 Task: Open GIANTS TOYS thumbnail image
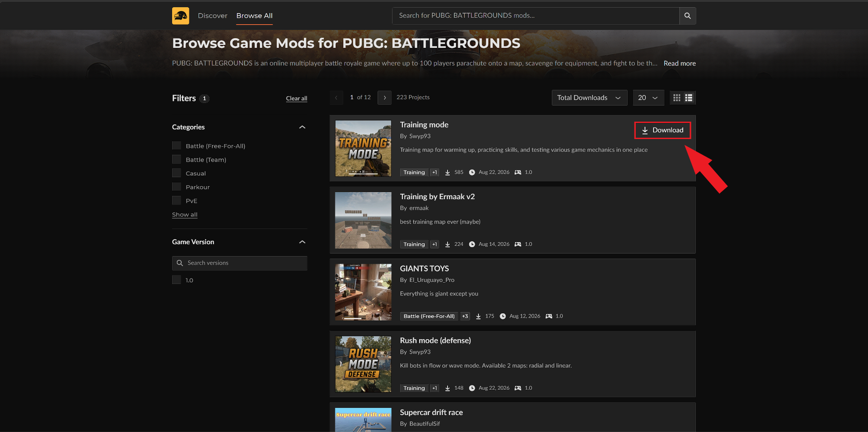pyautogui.click(x=363, y=292)
